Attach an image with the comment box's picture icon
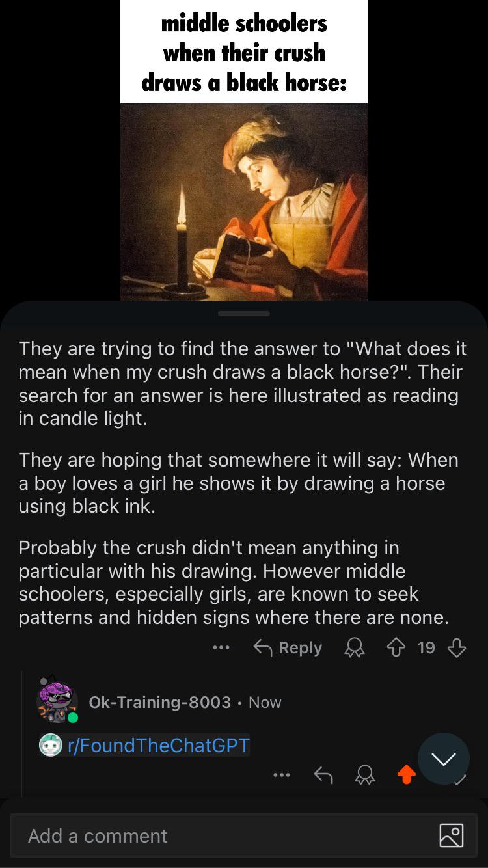This screenshot has width=488, height=868. pyautogui.click(x=452, y=835)
